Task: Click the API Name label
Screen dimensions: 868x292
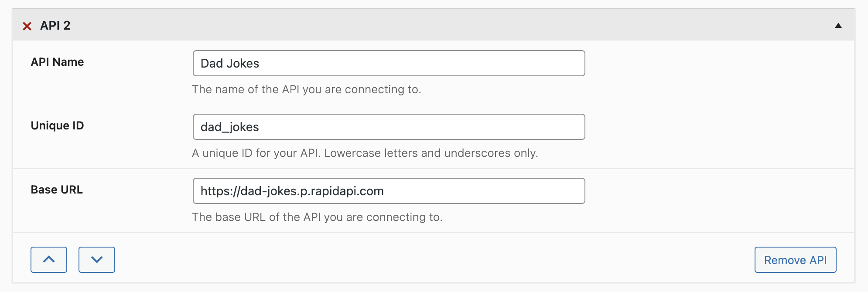Action: 57,62
